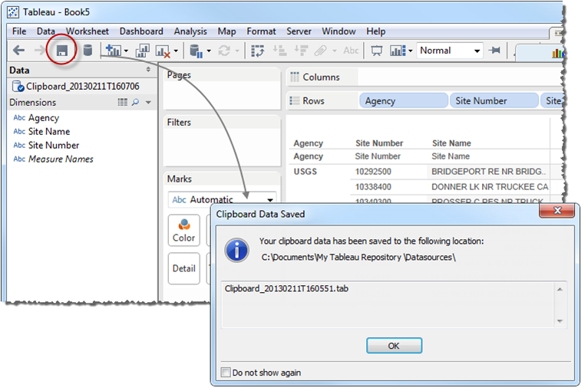Click the Show/Hide Cards chart icon
The image size is (588, 391).
click(x=398, y=51)
